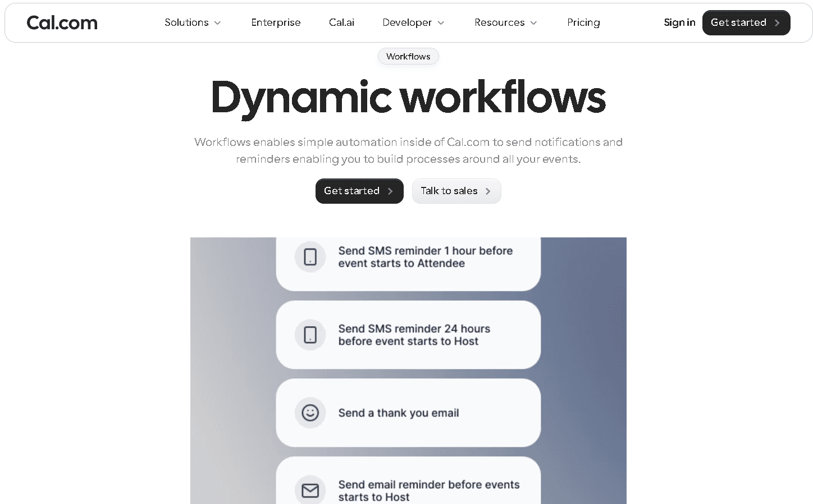Click the paragraph starting 'Workflows enables simple automation'
813x504 pixels.
coord(408,150)
